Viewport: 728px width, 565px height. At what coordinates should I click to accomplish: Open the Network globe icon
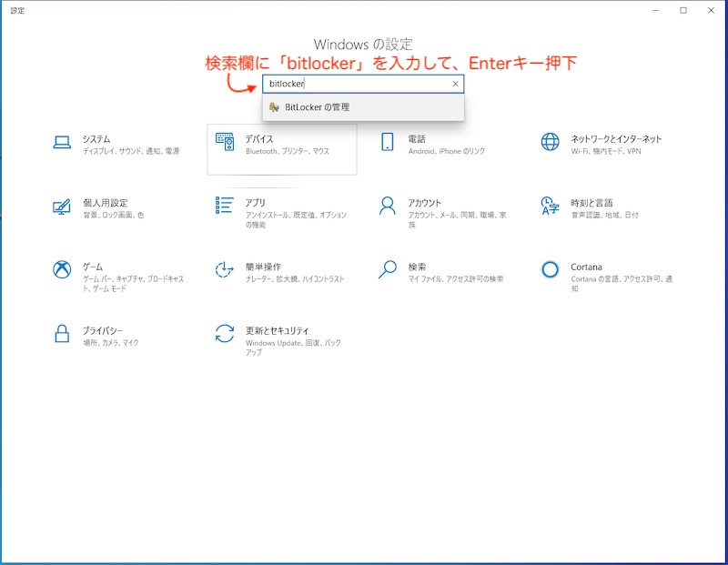(x=551, y=142)
